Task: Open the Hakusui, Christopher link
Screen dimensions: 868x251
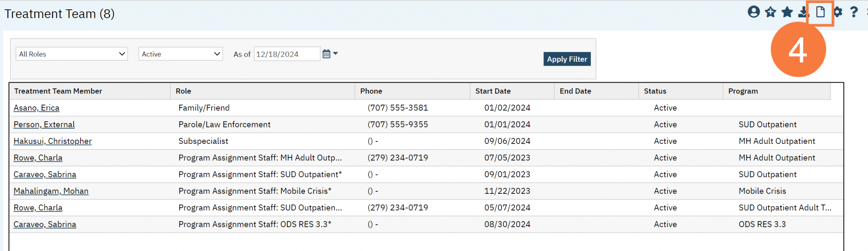Action: pos(53,141)
